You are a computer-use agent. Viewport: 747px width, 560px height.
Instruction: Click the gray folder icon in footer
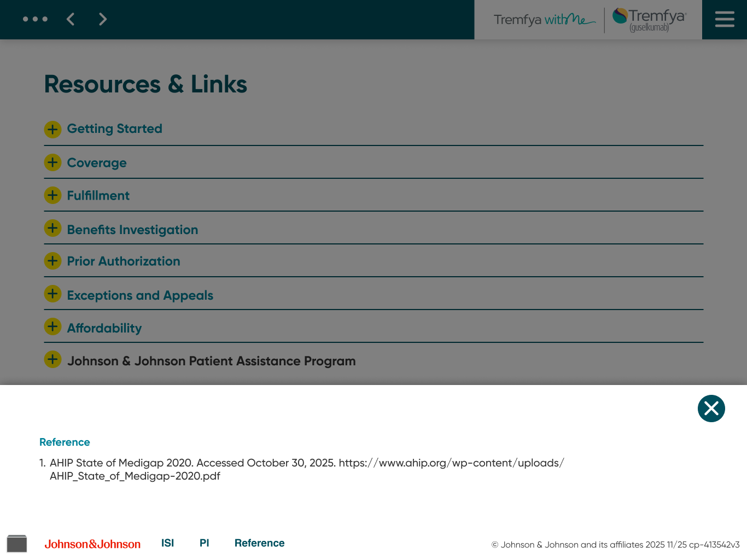pos(17,544)
